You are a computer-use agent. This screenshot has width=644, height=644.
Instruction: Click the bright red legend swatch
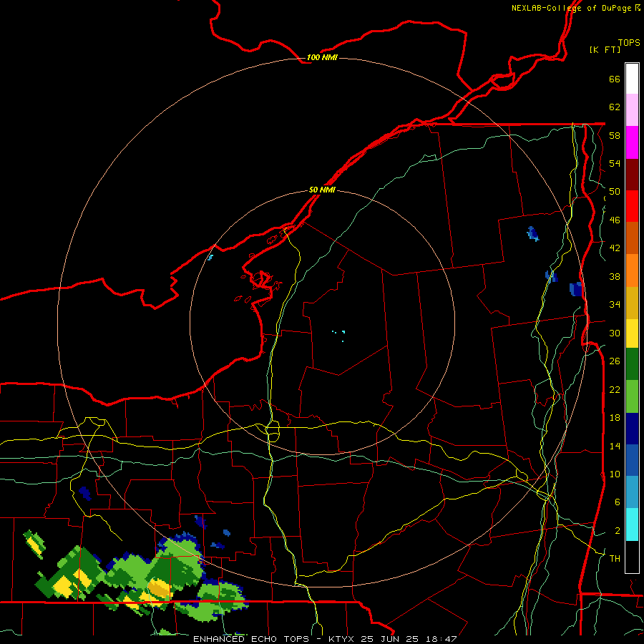632,206
